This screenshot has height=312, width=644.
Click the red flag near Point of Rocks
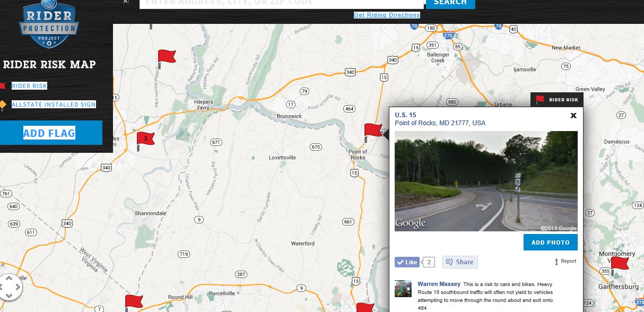(x=373, y=133)
